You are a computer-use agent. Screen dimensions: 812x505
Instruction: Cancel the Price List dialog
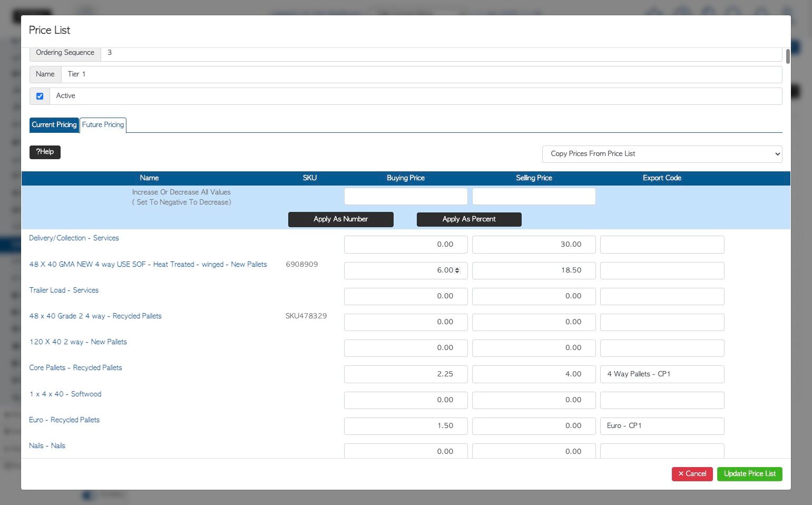(x=692, y=474)
